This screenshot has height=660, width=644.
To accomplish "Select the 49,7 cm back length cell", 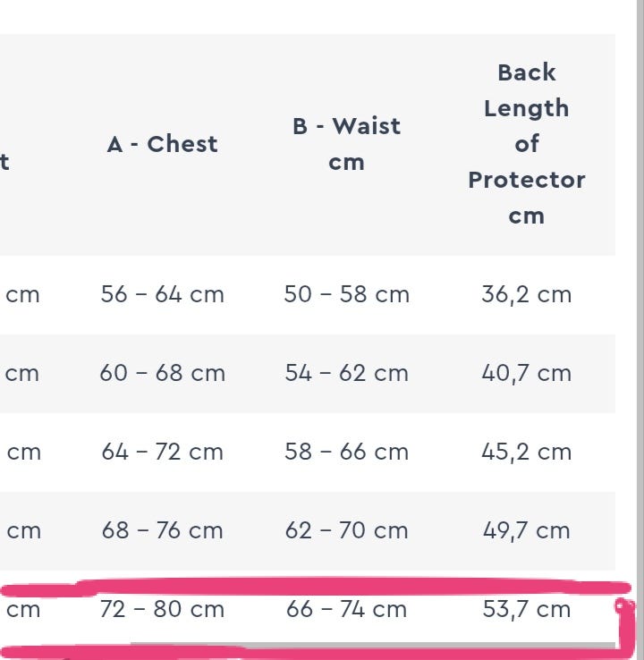I will [x=526, y=530].
